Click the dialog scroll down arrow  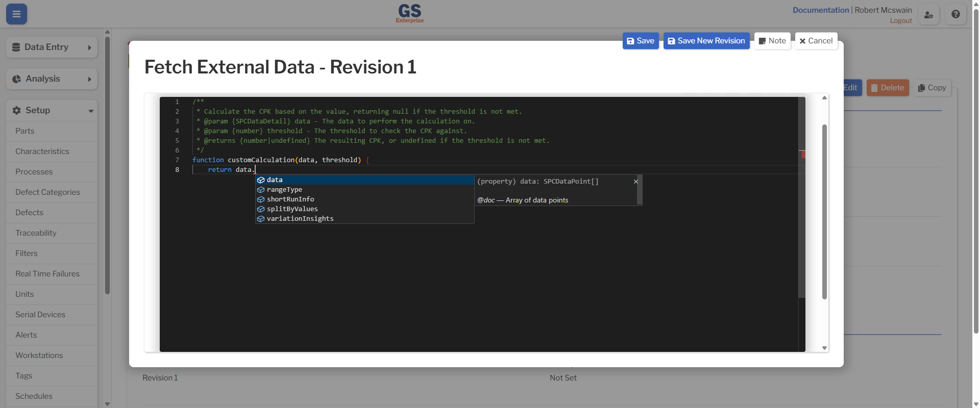click(824, 348)
